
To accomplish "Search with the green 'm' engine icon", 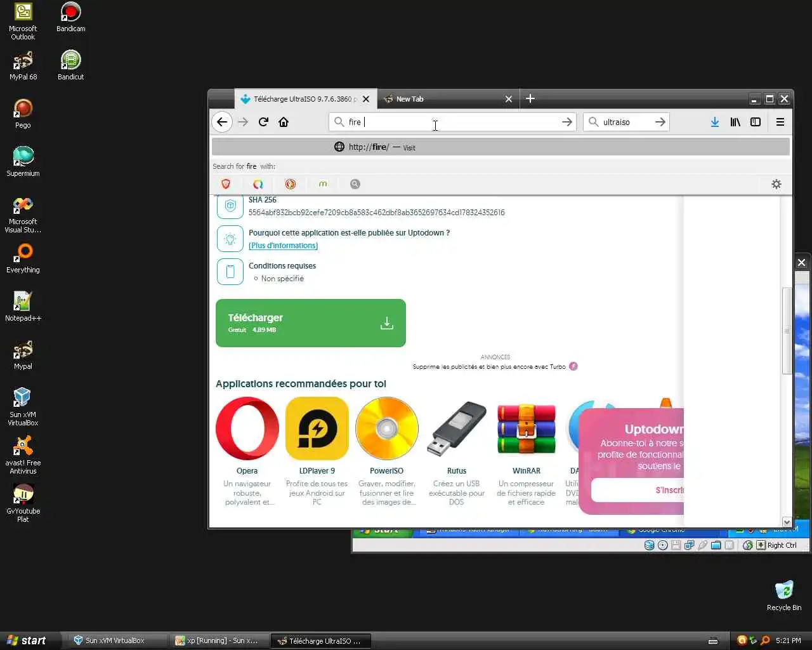I will click(323, 184).
